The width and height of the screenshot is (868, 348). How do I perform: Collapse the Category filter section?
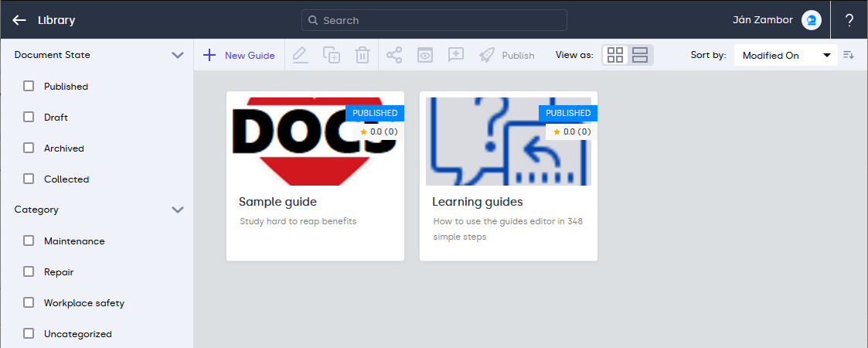tap(178, 210)
